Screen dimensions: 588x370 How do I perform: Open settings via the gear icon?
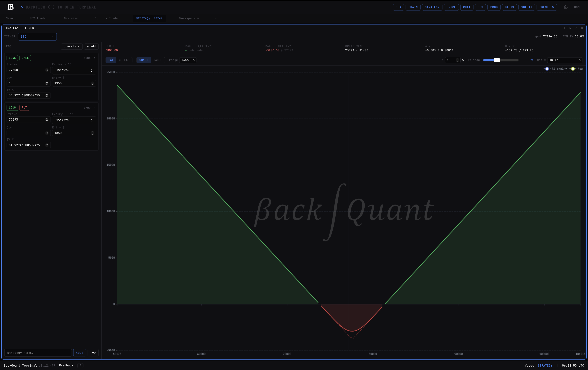click(x=565, y=7)
